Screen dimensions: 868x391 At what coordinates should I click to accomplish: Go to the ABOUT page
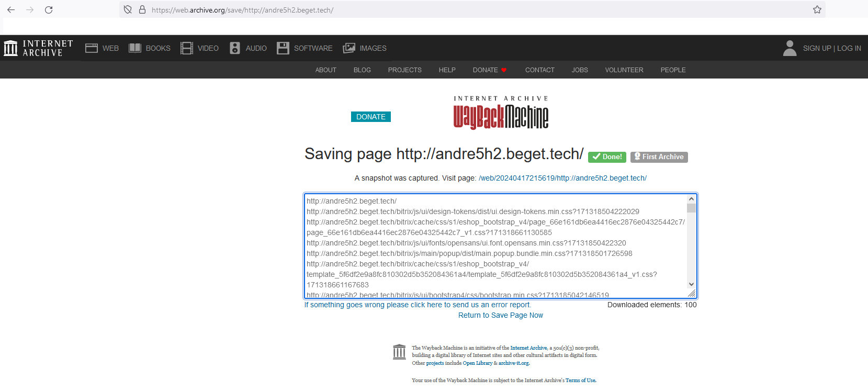326,70
